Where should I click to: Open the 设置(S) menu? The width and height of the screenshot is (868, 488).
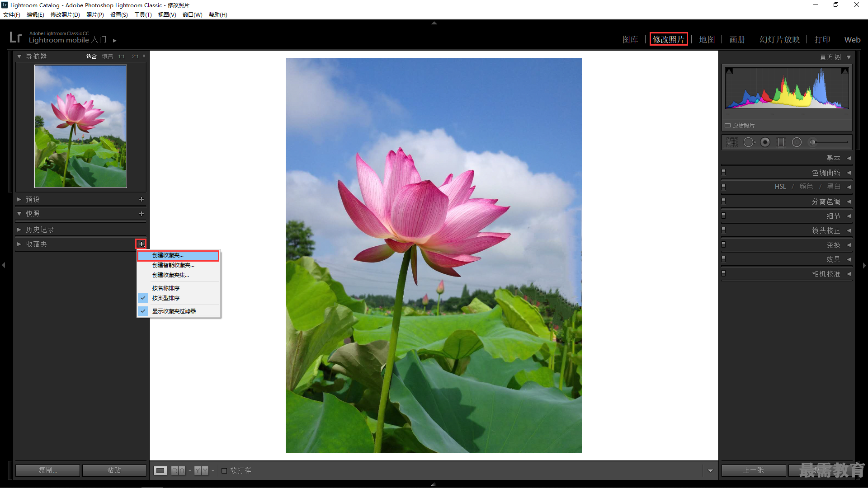pos(119,15)
